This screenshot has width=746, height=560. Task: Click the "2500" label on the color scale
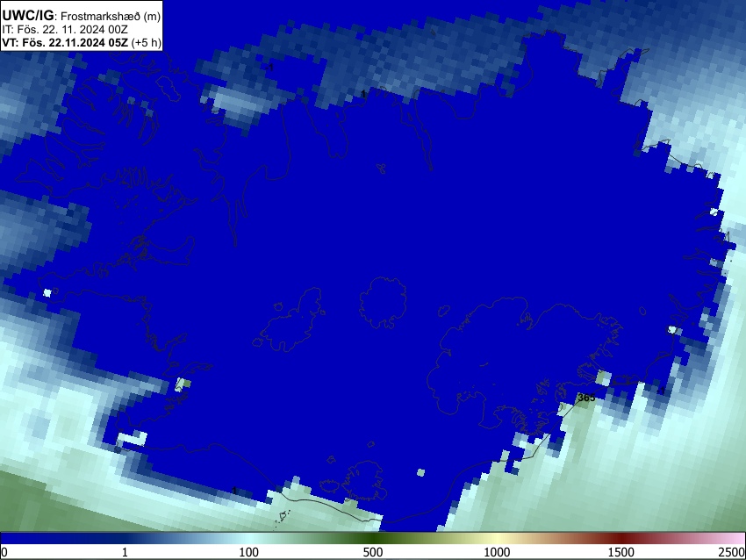[x=732, y=552]
